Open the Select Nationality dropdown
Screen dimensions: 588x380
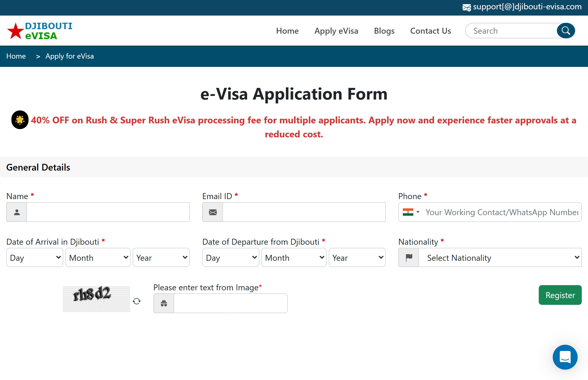coord(500,257)
